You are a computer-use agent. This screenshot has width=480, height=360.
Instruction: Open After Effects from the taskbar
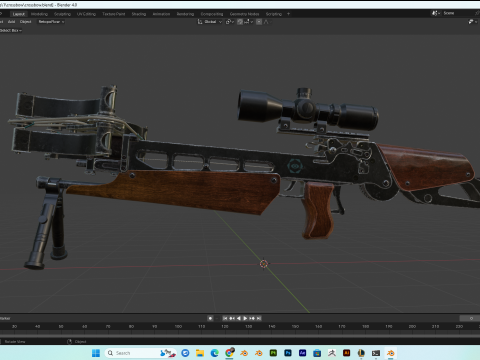pyautogui.click(x=303, y=353)
